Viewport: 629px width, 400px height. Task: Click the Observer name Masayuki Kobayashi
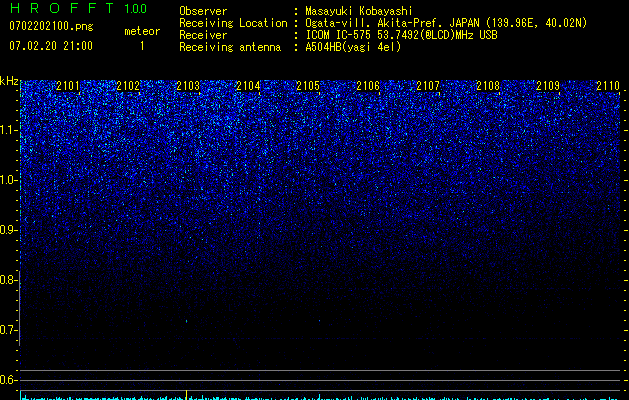(359, 11)
